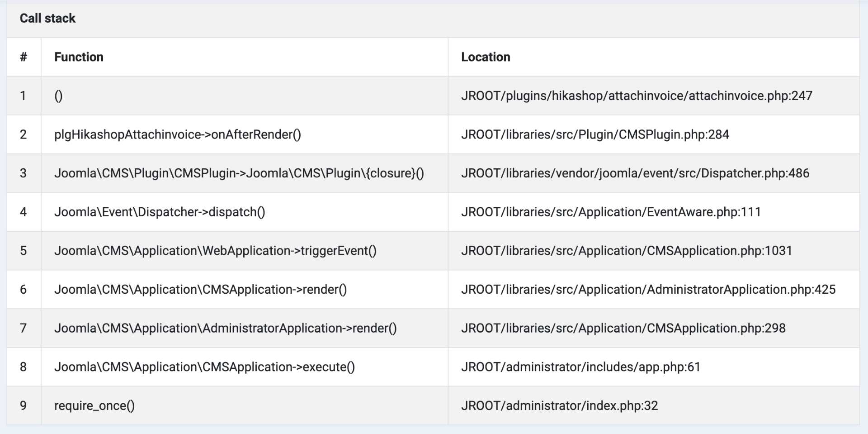This screenshot has width=868, height=434.
Task: Click the CMSPlugin {closure}() function entry
Action: click(239, 173)
